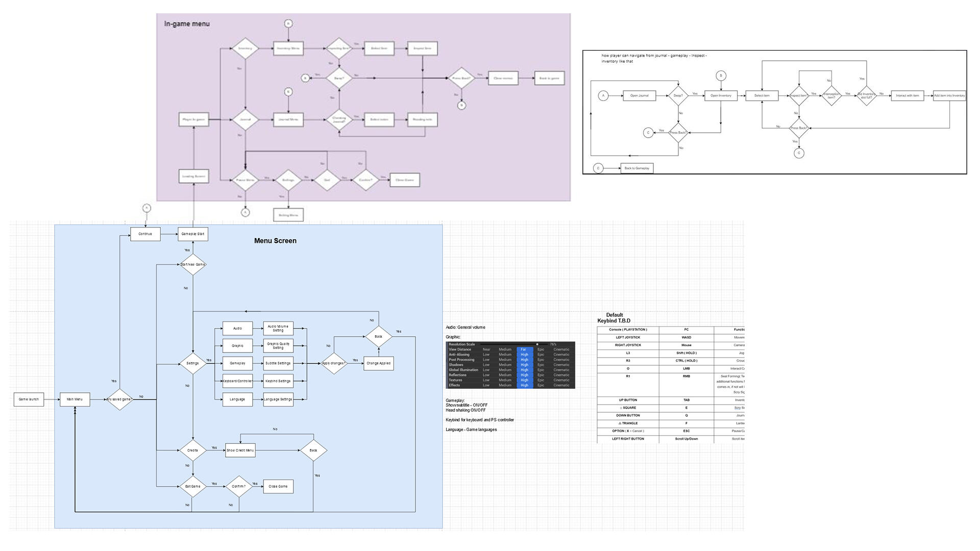The height and width of the screenshot is (551, 980).
Task: Select the Keyboard/Controller box
Action: [x=237, y=381]
